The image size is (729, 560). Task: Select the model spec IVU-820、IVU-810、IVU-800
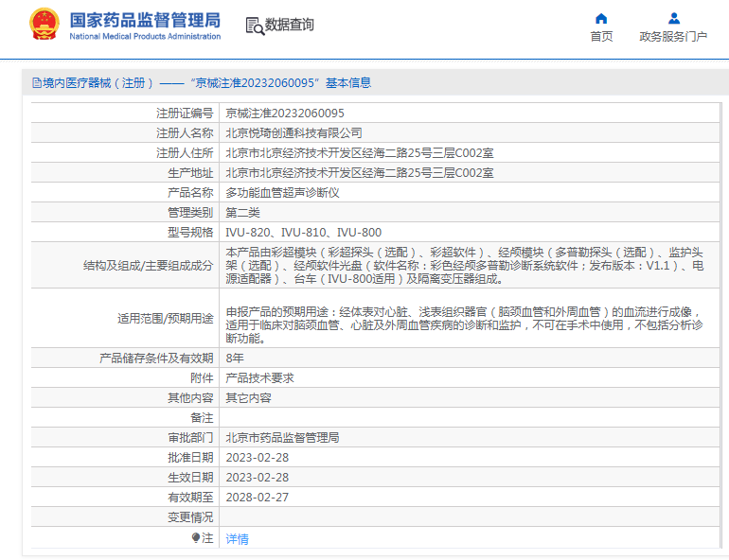(x=304, y=232)
